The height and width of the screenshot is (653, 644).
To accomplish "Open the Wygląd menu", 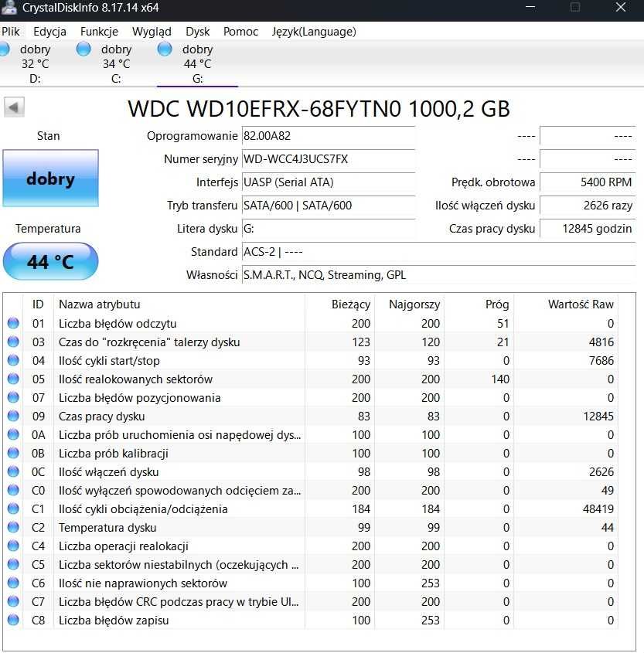I will coord(152,32).
